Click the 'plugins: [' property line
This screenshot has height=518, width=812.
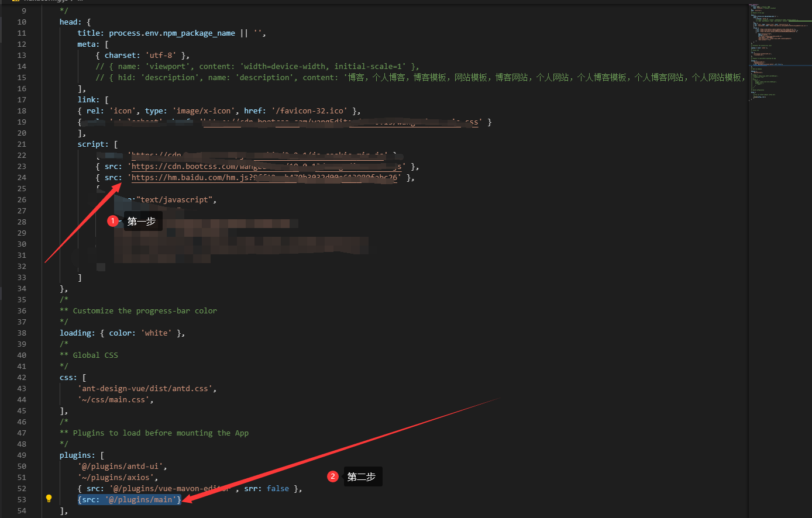82,455
